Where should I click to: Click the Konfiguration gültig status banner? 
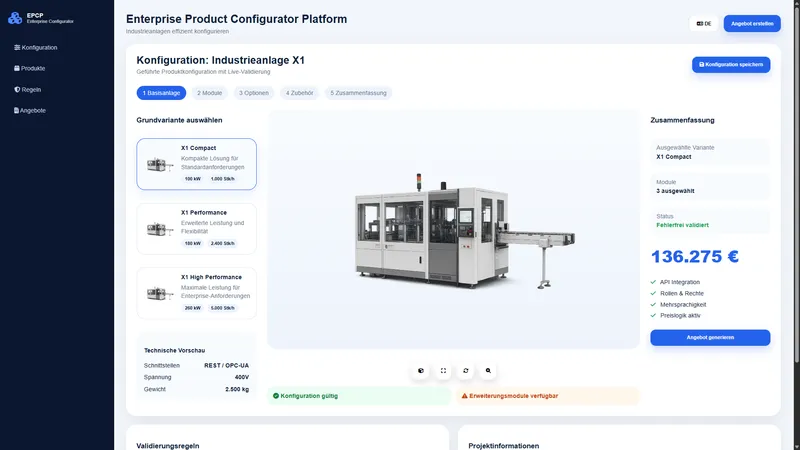[x=359, y=396]
